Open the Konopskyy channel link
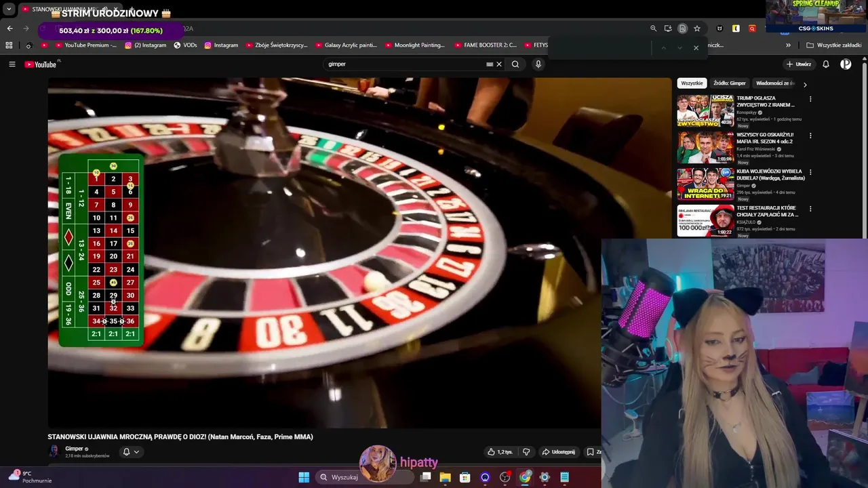This screenshot has height=488, width=868. click(x=747, y=113)
